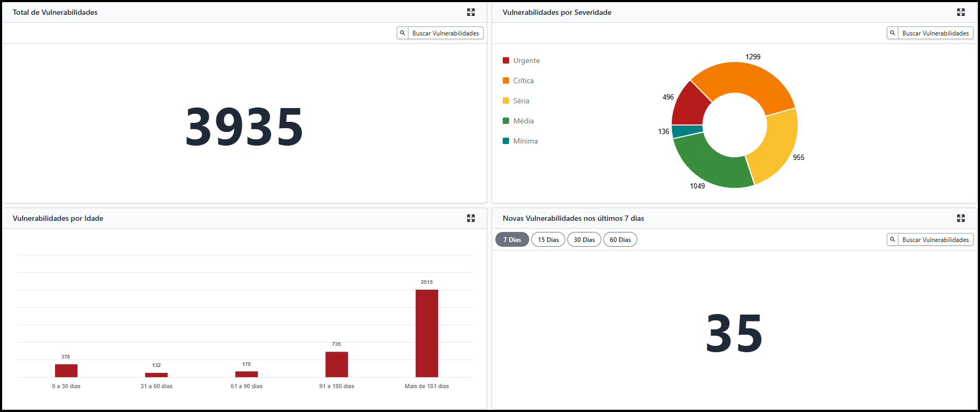The height and width of the screenshot is (412, 980).
Task: Click the Mais de 181 dias bar
Action: 426,333
